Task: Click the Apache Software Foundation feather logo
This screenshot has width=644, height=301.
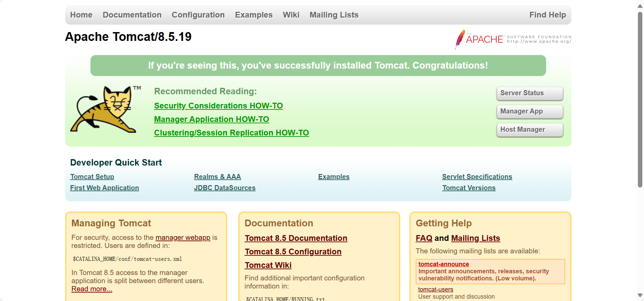Action: 513,40
